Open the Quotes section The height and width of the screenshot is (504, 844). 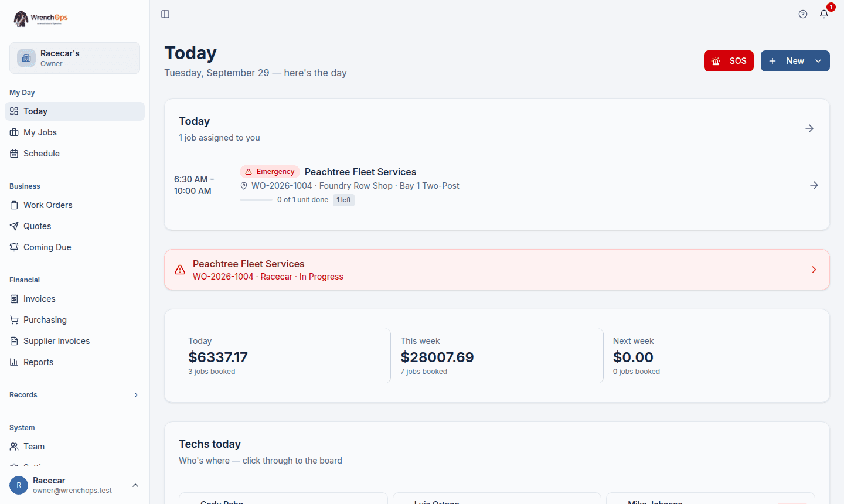[74, 226]
